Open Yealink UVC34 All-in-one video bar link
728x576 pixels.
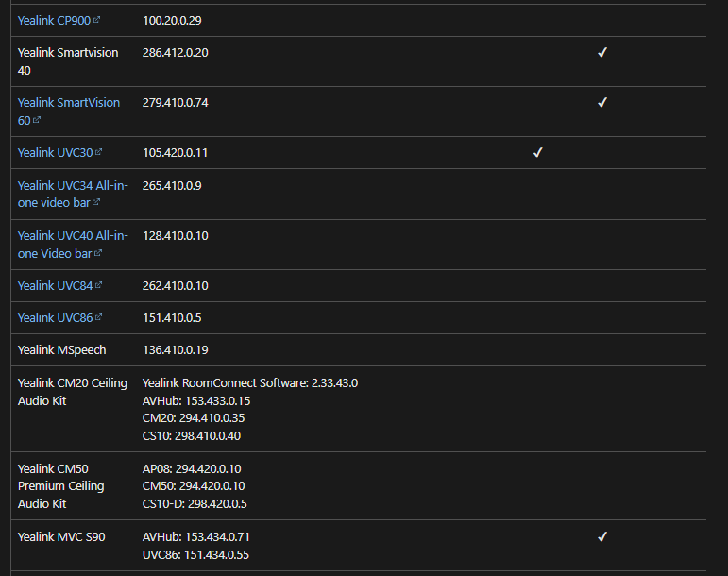click(x=73, y=194)
